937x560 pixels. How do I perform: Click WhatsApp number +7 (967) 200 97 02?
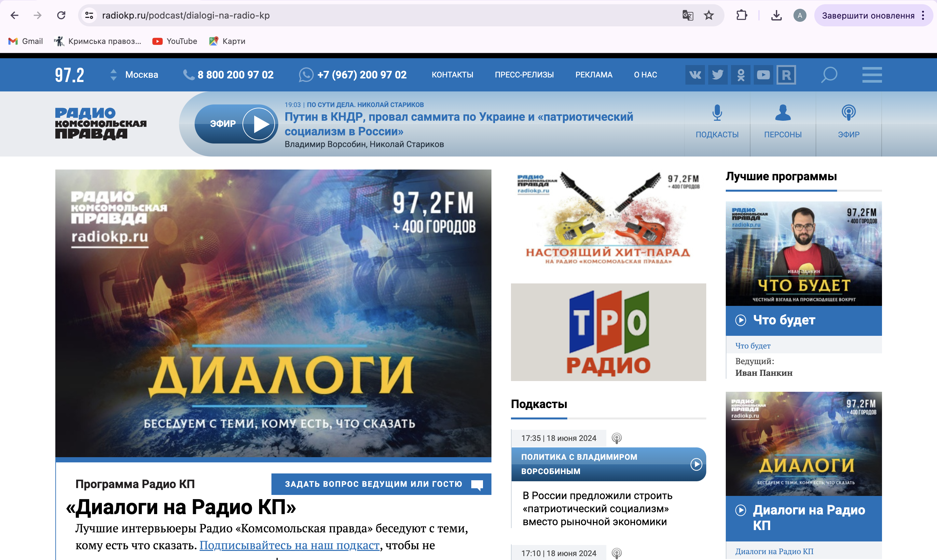[362, 75]
